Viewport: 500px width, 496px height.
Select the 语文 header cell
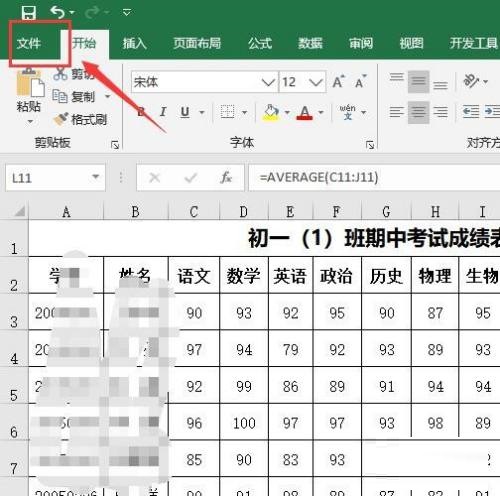194,275
